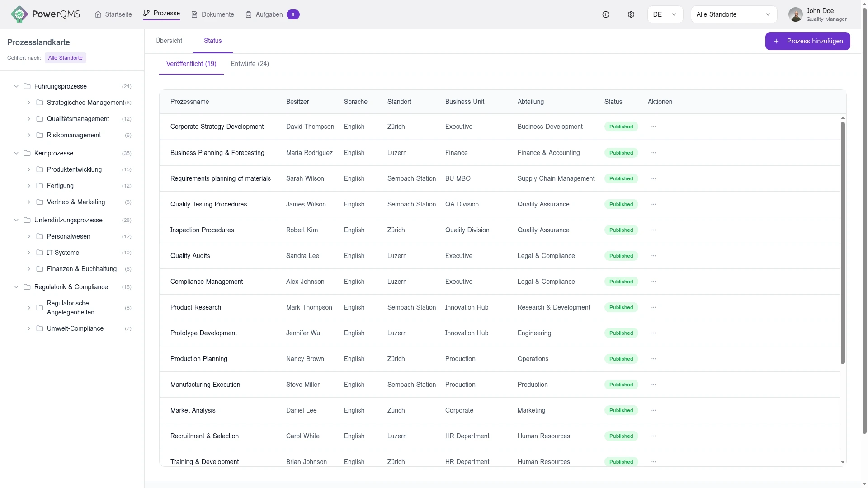Expand the Umwelt-Compliance folder
The image size is (868, 488).
[x=29, y=328]
